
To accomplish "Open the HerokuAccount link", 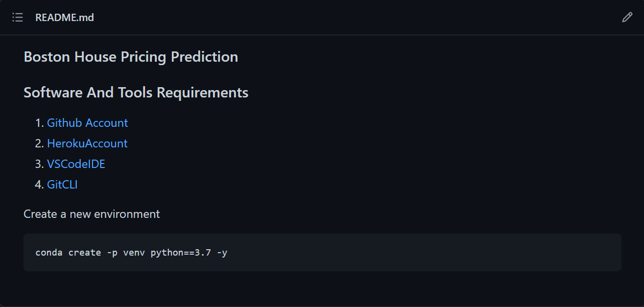I will click(87, 143).
